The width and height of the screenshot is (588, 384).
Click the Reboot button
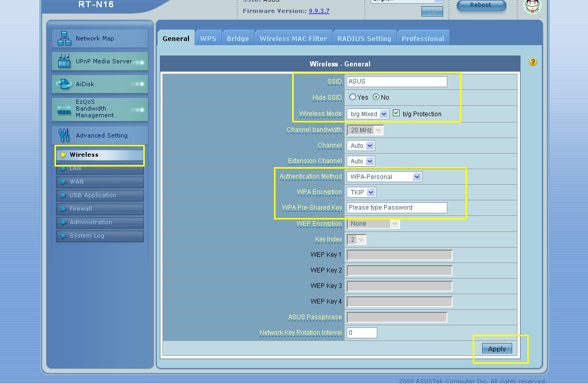pos(481,5)
